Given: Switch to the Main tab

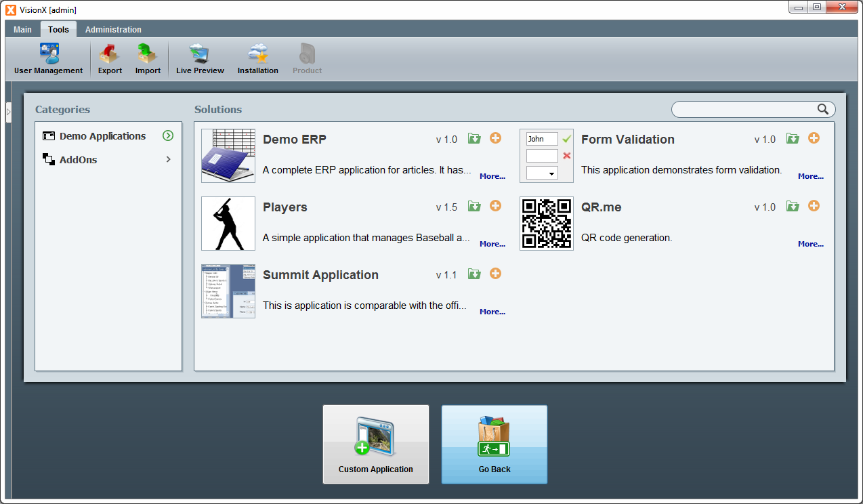Looking at the screenshot, I should point(22,29).
